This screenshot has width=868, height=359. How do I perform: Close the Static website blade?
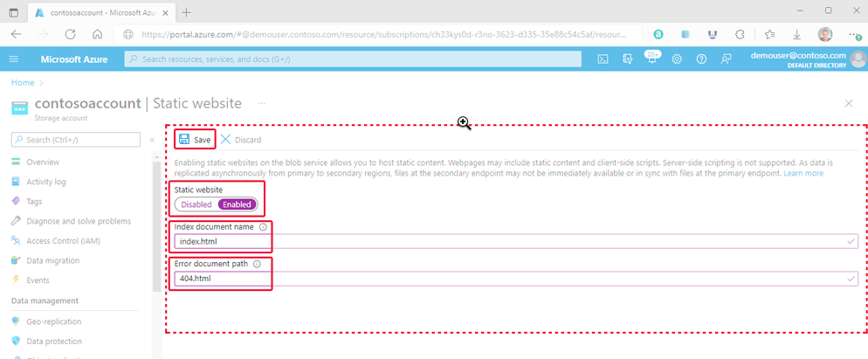click(x=849, y=103)
